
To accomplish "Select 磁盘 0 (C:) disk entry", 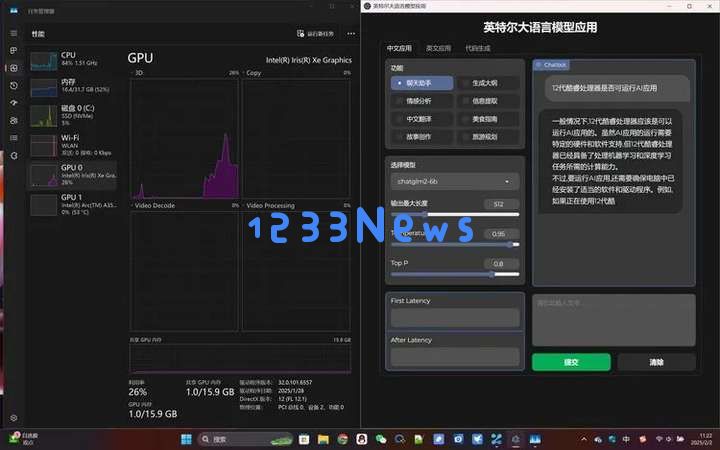I will tap(73, 116).
